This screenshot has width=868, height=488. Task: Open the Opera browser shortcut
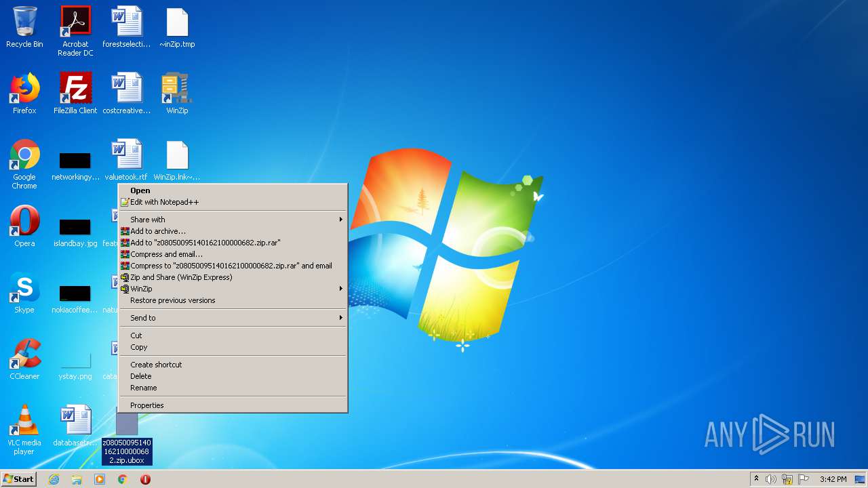(24, 226)
